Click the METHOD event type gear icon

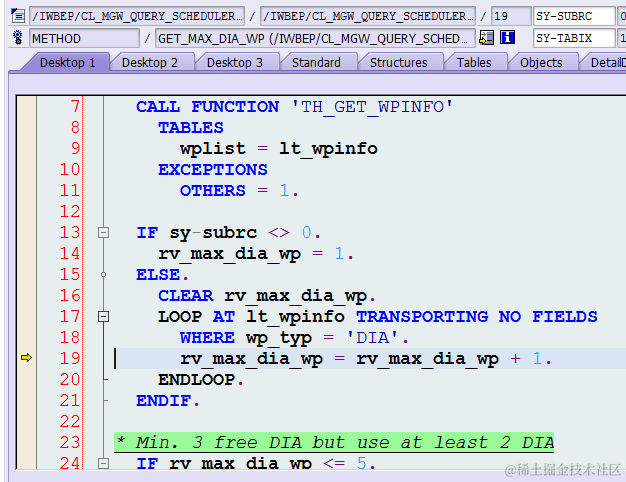(18, 38)
